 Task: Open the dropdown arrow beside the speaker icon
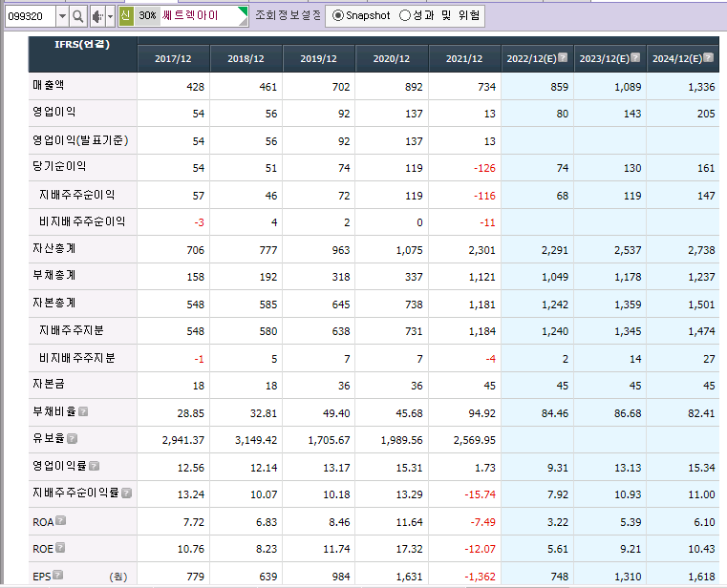point(111,16)
